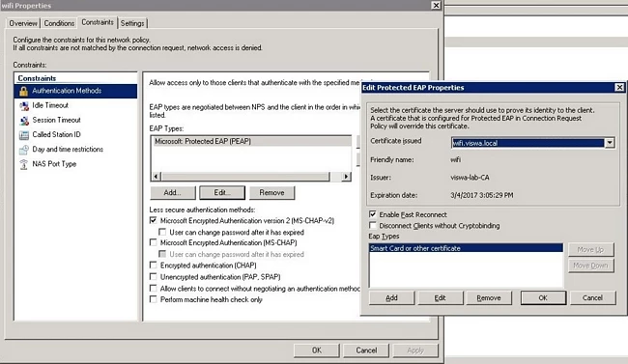Enable Microsoft Encrypted Authentication (MS-CHAP)

pos(153,242)
